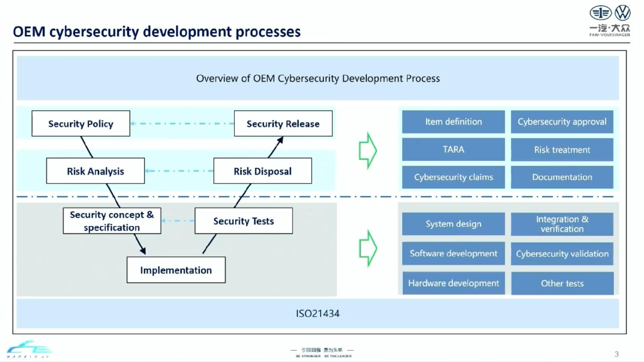Click the blue car logo at bottom left
Image resolution: width=644 pixels, height=362 pixels.
click(x=29, y=349)
